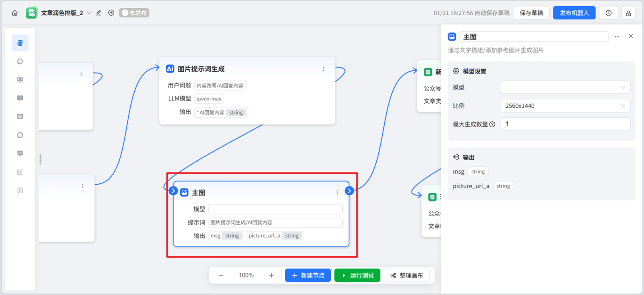Open the version history clock icon near top right
This screenshot has height=295, width=644.
point(608,13)
